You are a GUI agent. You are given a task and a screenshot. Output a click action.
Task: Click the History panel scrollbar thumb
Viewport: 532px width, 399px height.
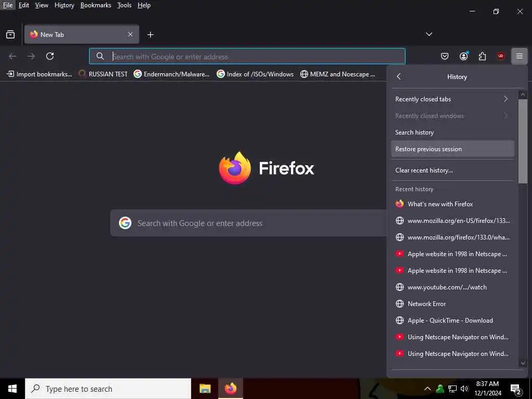pos(523,141)
